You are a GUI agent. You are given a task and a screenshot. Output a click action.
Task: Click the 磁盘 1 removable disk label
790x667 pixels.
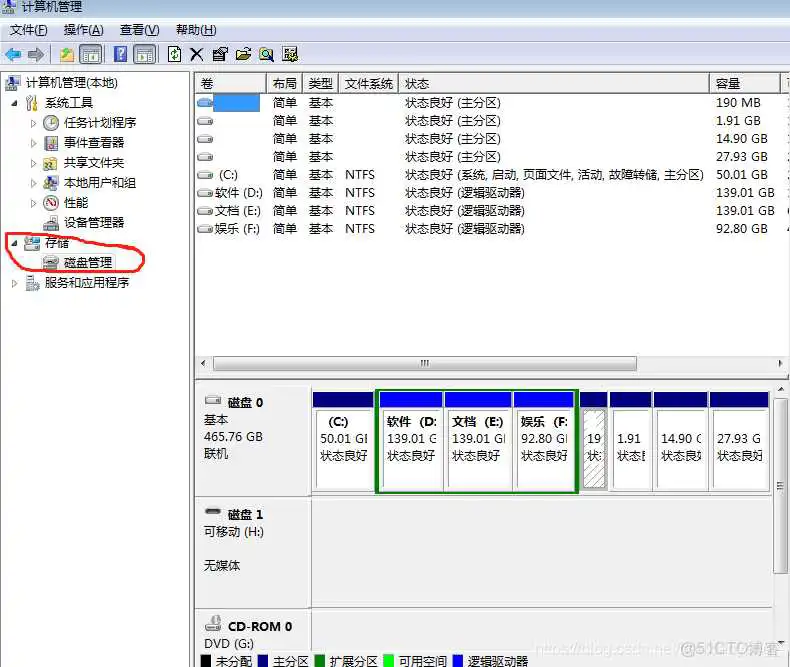tap(245, 514)
